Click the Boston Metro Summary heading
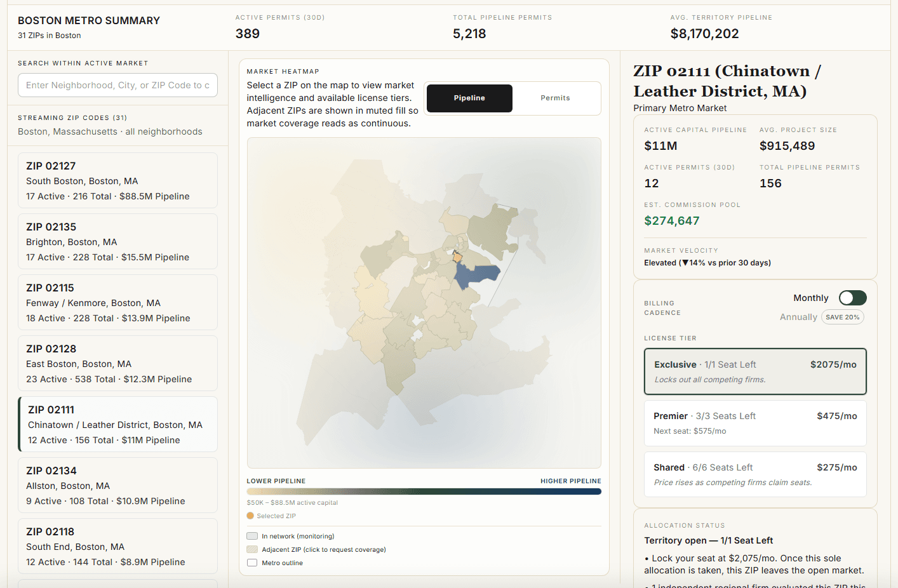 89,20
